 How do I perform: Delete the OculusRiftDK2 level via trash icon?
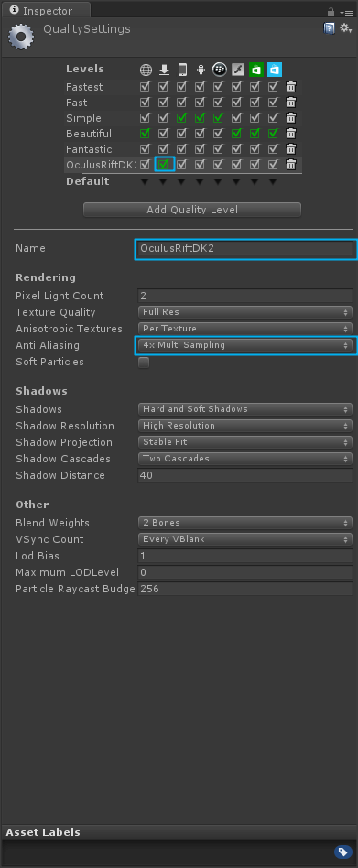(x=291, y=164)
